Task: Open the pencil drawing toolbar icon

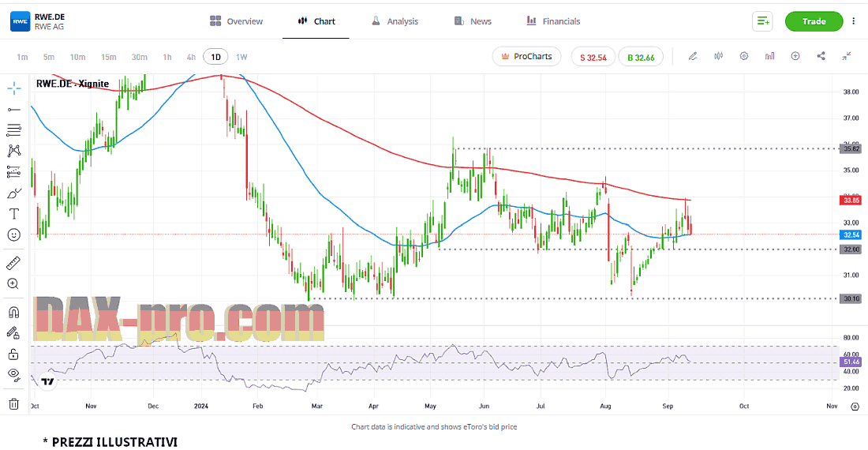Action: [x=693, y=56]
